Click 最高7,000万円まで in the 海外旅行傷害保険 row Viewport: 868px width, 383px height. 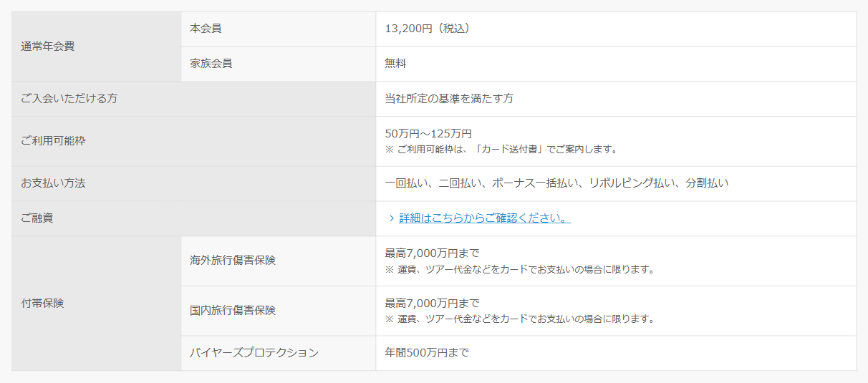pos(432,253)
